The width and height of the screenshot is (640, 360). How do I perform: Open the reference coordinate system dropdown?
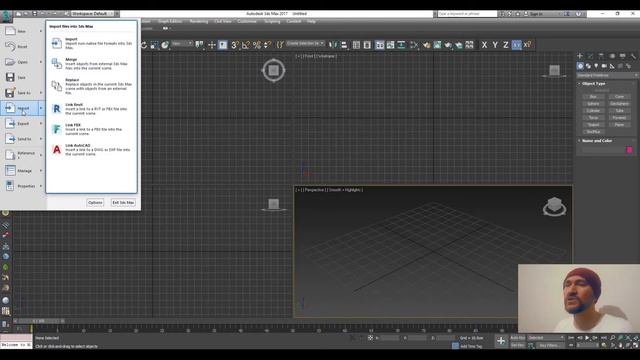coord(182,43)
